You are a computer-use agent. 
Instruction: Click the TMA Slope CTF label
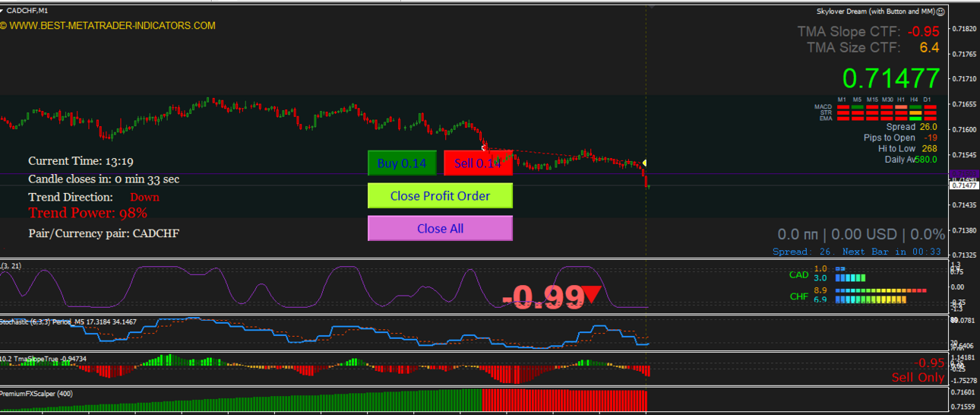849,31
